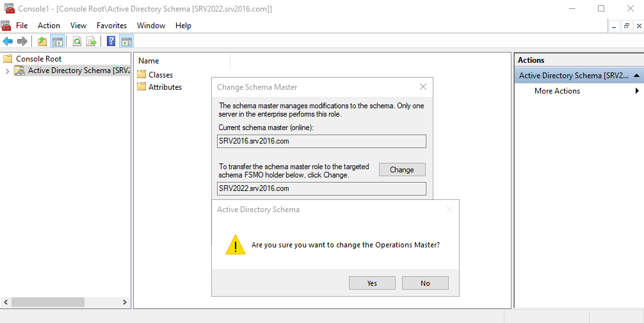Image resolution: width=644 pixels, height=323 pixels.
Task: Minimize the inner MDI child window
Action: [x=615, y=26]
